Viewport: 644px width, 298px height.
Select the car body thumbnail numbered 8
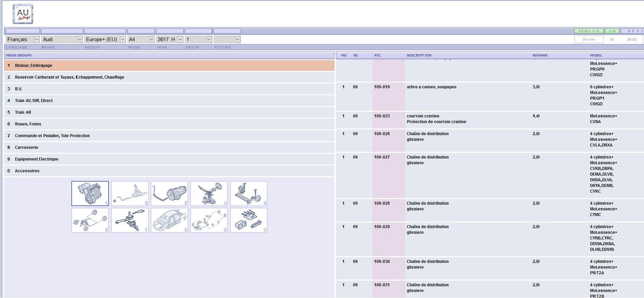tap(170, 220)
